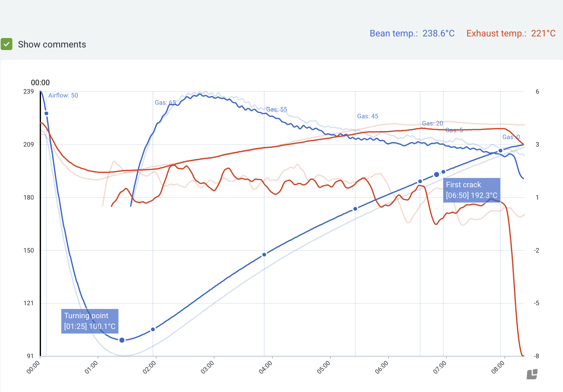Open the First crack 192.3°C annotation box

(x=471, y=190)
